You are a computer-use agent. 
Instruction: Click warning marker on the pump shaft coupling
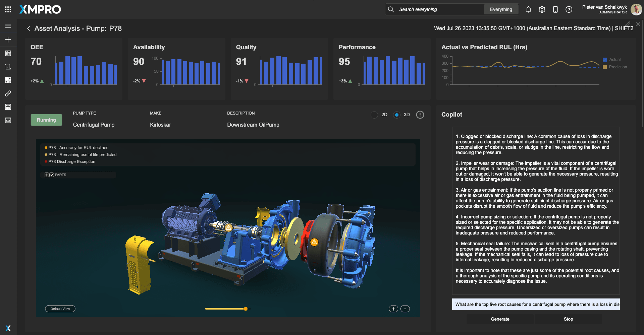pyautogui.click(x=228, y=228)
